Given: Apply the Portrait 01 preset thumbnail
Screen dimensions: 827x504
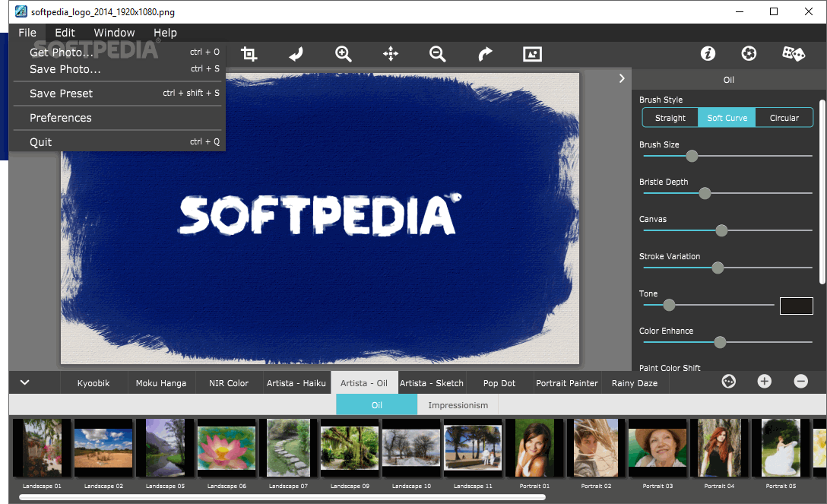Looking at the screenshot, I should point(534,448).
